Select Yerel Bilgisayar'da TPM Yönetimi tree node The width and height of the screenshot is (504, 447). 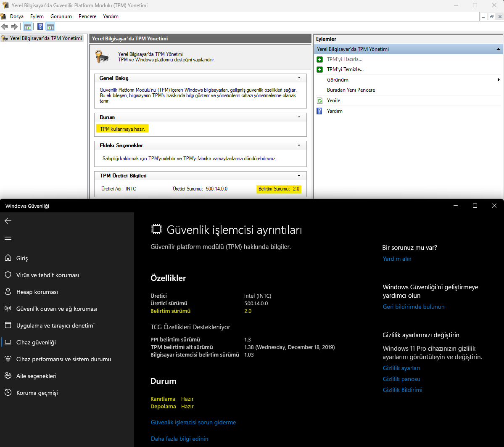pos(46,38)
